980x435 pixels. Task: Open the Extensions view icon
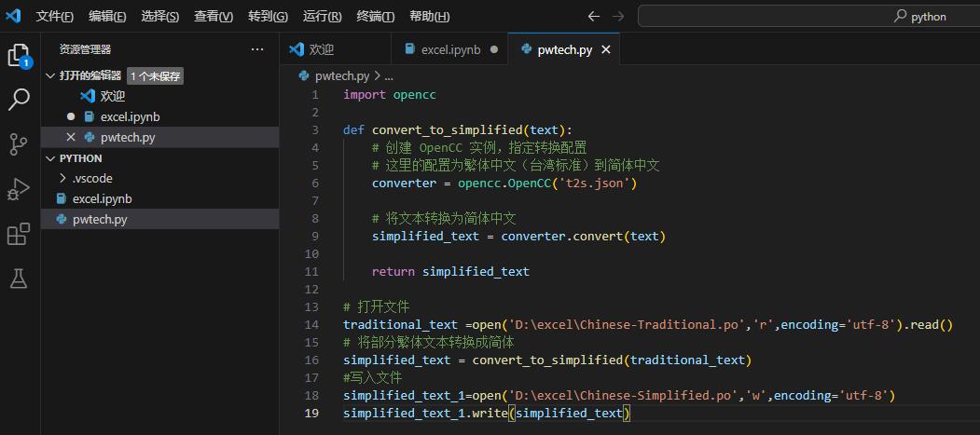click(18, 234)
